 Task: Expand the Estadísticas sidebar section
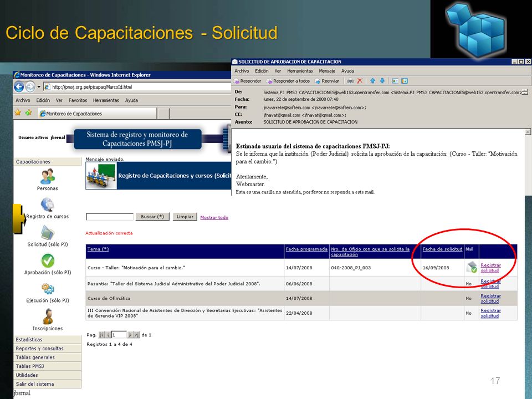48,340
